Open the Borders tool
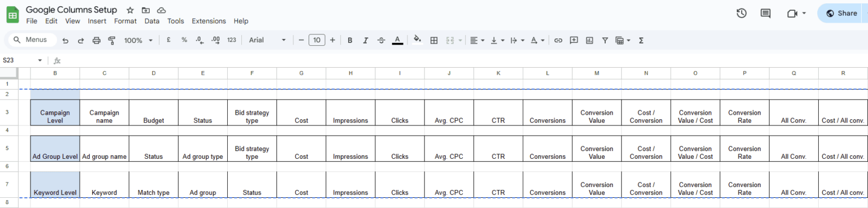 [x=434, y=40]
